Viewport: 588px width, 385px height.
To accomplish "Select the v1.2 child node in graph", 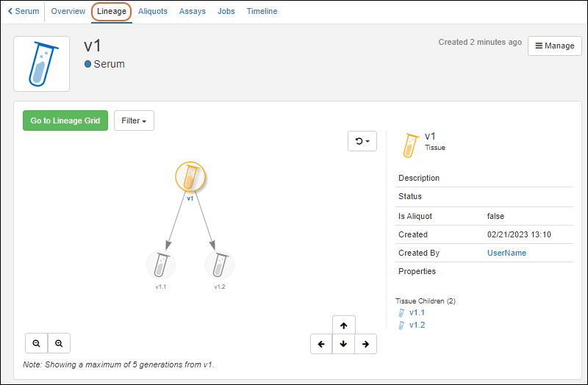I will point(219,265).
